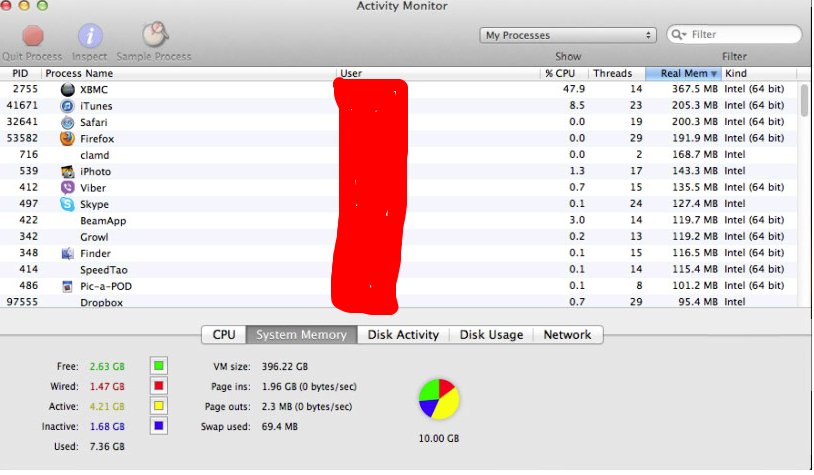The width and height of the screenshot is (814, 475).
Task: Select the Finder app icon
Action: click(x=67, y=253)
